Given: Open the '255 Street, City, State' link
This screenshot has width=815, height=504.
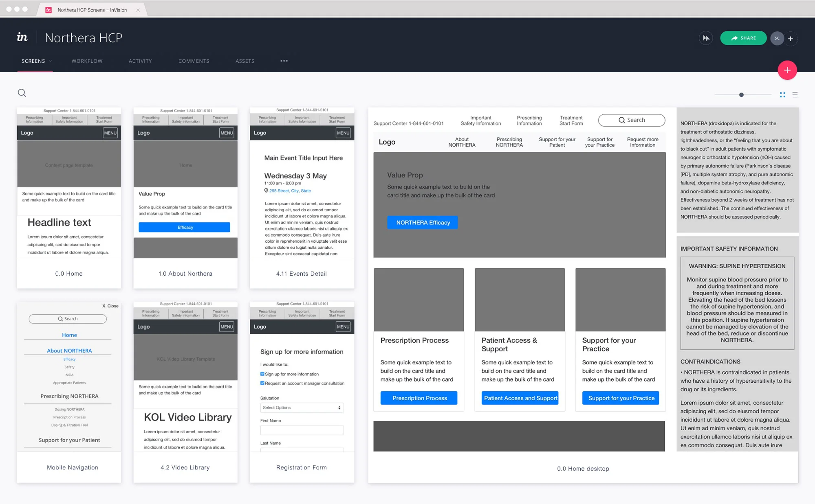Looking at the screenshot, I should tap(290, 191).
